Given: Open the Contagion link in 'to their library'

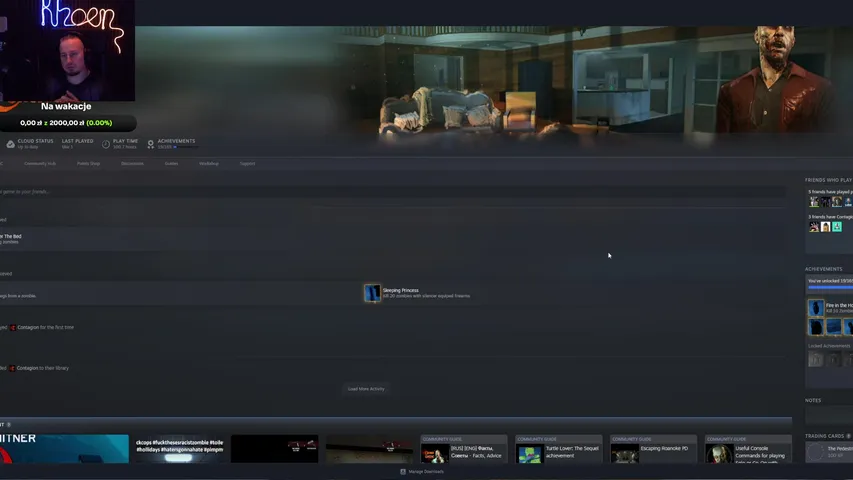Looking at the screenshot, I should click(27, 368).
